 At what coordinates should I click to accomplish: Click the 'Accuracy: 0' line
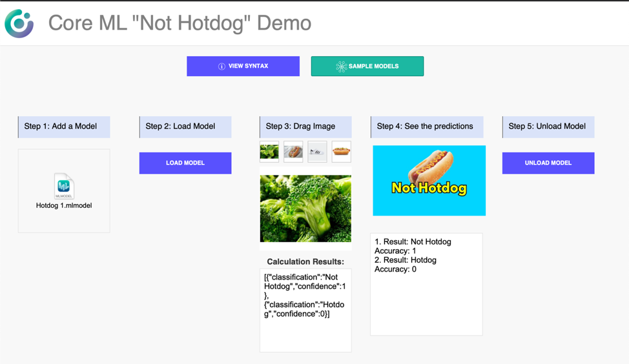(395, 269)
